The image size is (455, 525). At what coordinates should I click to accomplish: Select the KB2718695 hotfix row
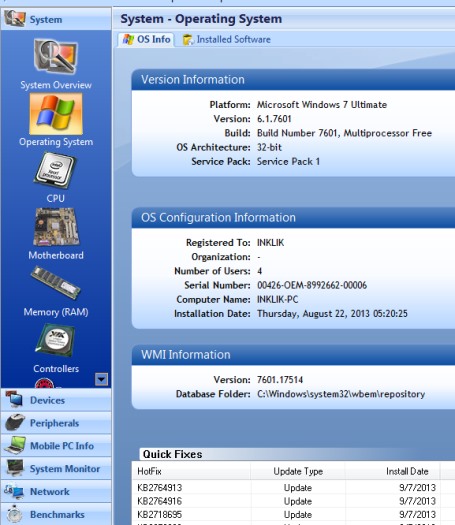[293, 514]
